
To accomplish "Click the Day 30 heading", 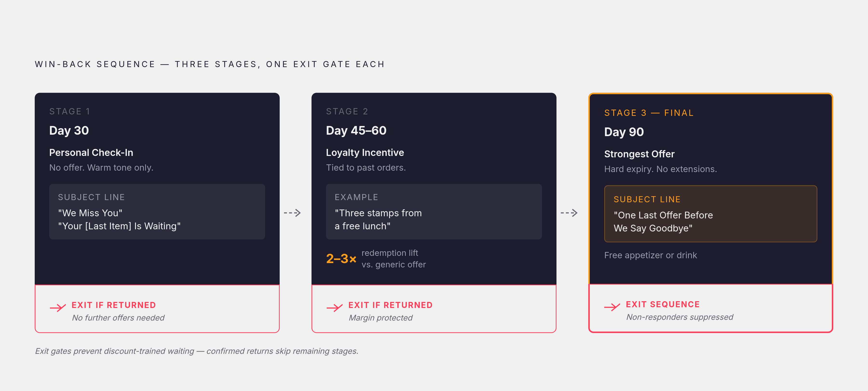I will tap(69, 131).
